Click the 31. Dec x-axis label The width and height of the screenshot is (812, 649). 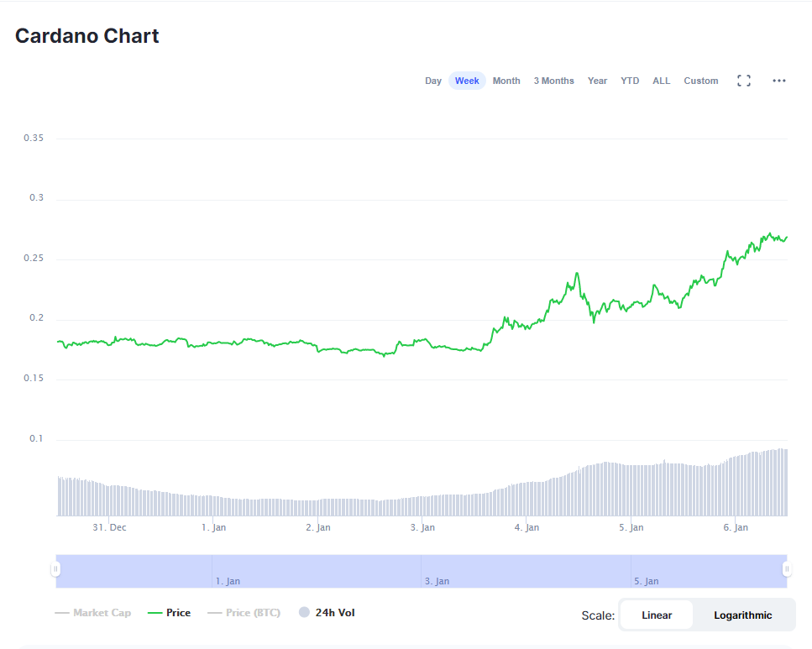point(109,527)
